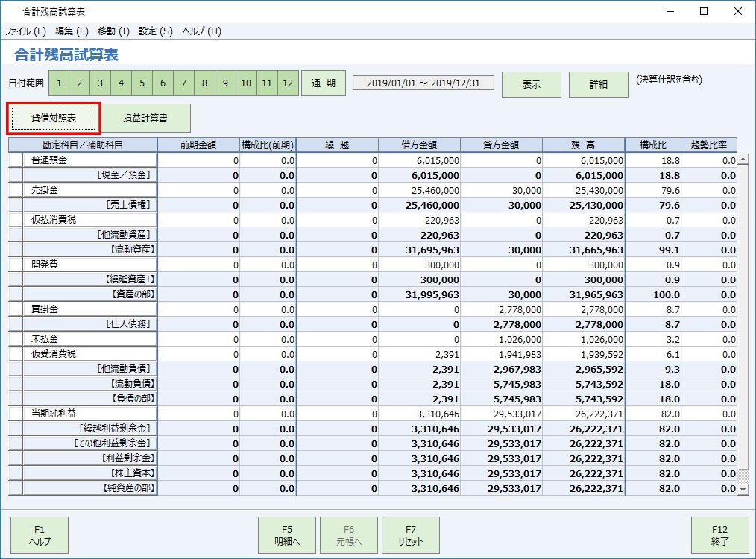Click the F5 明細へ button
This screenshot has width=756, height=559.
(287, 535)
